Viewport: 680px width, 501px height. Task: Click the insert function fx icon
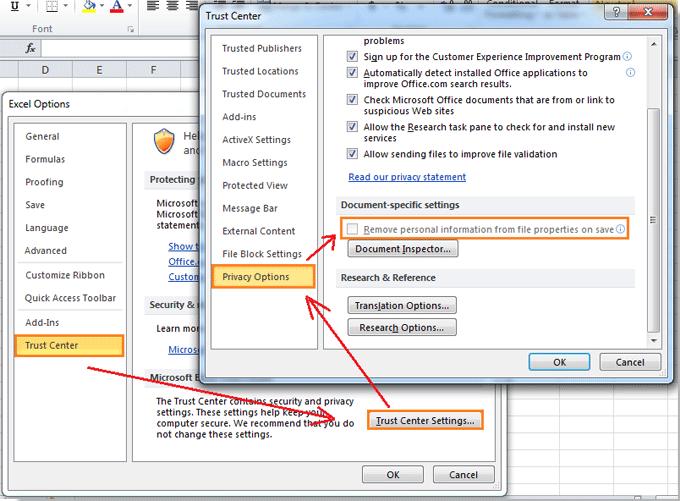tap(30, 48)
